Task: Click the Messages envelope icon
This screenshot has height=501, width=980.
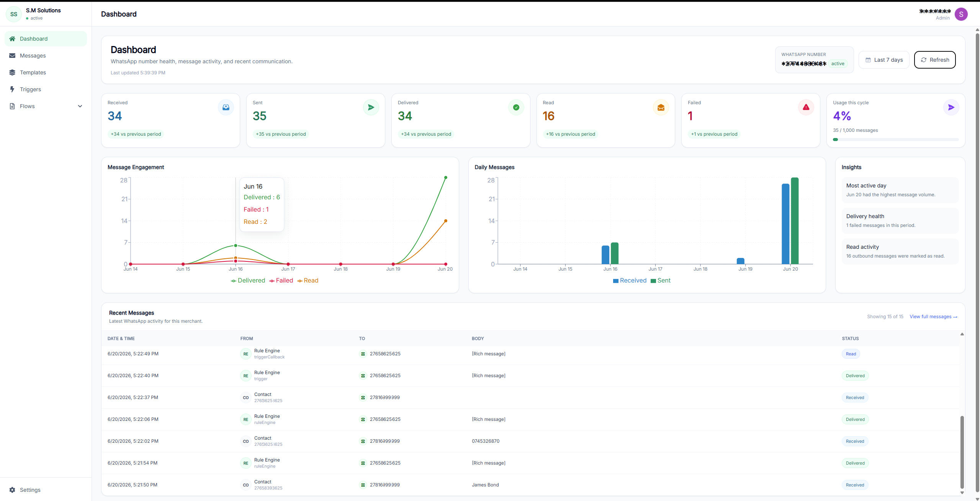Action: click(x=12, y=56)
